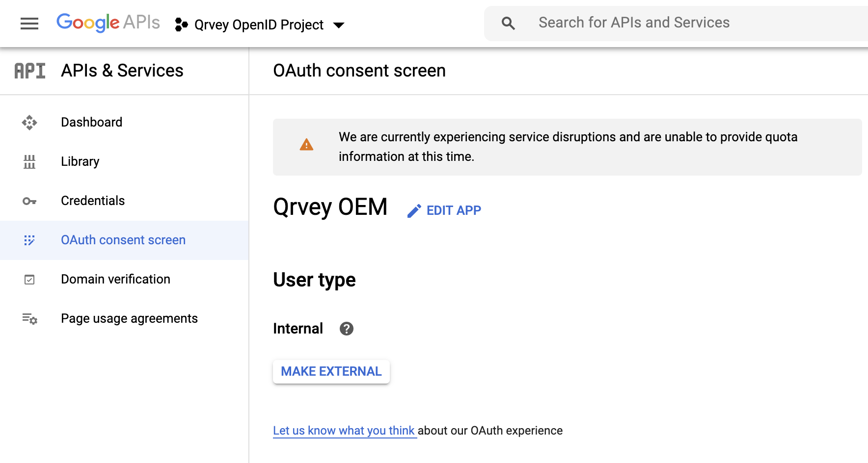
Task: Click the Internal user type label
Action: (x=298, y=329)
